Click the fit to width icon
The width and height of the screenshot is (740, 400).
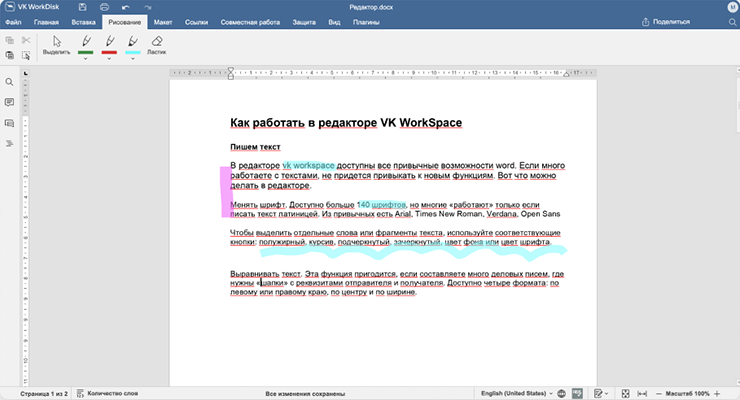click(x=642, y=393)
